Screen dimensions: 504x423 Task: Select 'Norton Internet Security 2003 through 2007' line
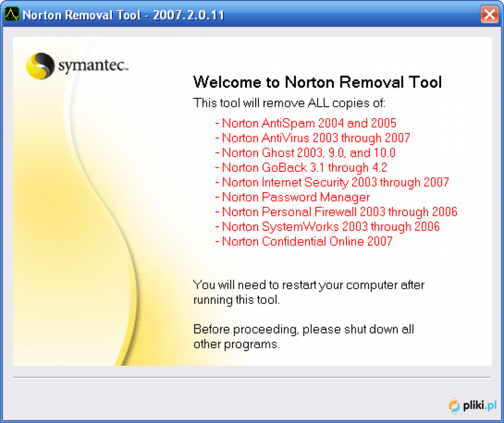(x=332, y=183)
